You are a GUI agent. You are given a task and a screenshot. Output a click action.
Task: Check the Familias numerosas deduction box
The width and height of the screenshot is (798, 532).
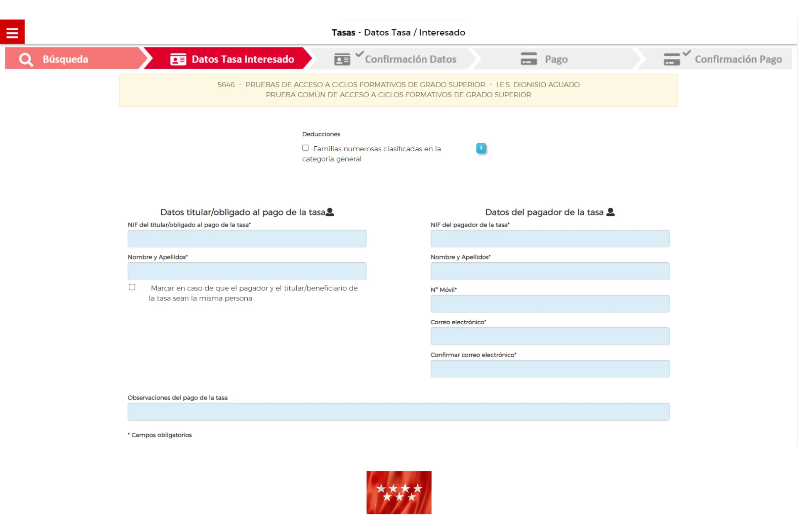click(x=305, y=148)
